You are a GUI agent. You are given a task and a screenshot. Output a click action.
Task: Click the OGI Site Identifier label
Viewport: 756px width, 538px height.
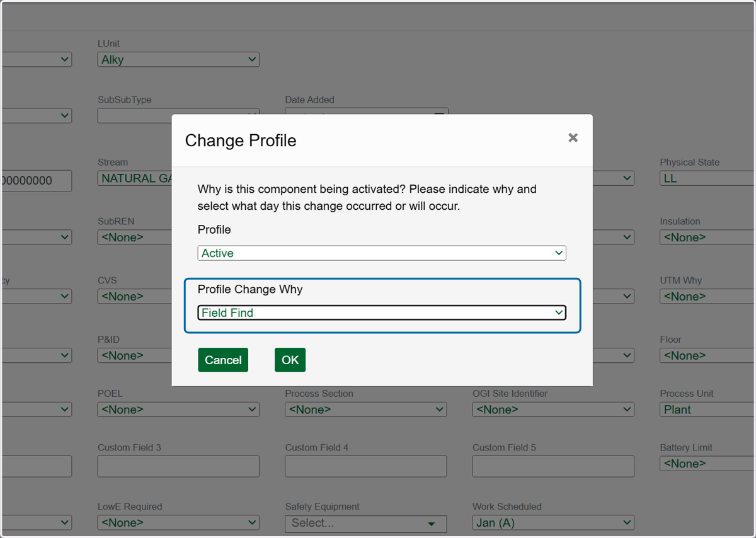point(510,393)
